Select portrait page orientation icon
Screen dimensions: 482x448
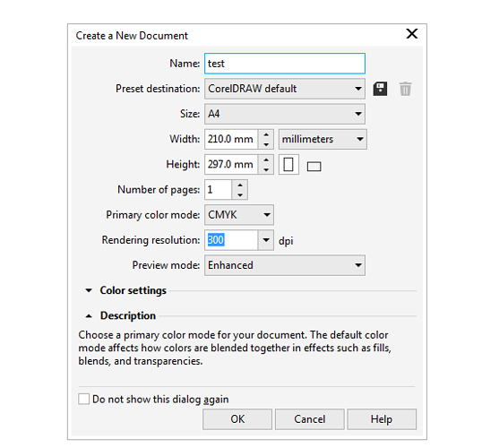(288, 165)
